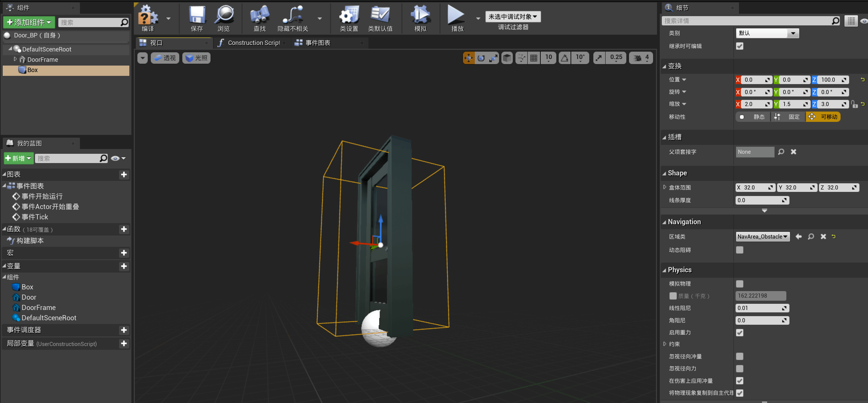Image resolution: width=868 pixels, height=403 pixels.
Task: Set mobility to 固定 (Stationary)
Action: point(788,117)
